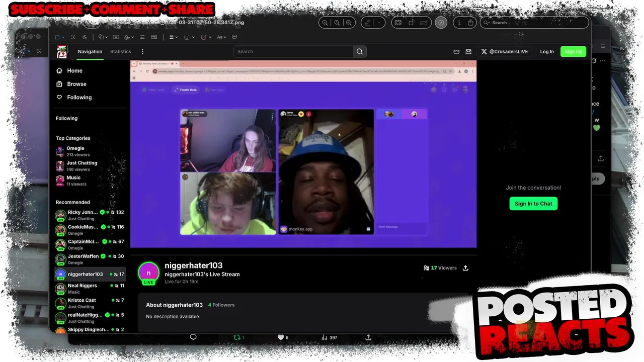The height and width of the screenshot is (362, 644).
Task: Focus the Preview toolbar search field
Action: (534, 23)
